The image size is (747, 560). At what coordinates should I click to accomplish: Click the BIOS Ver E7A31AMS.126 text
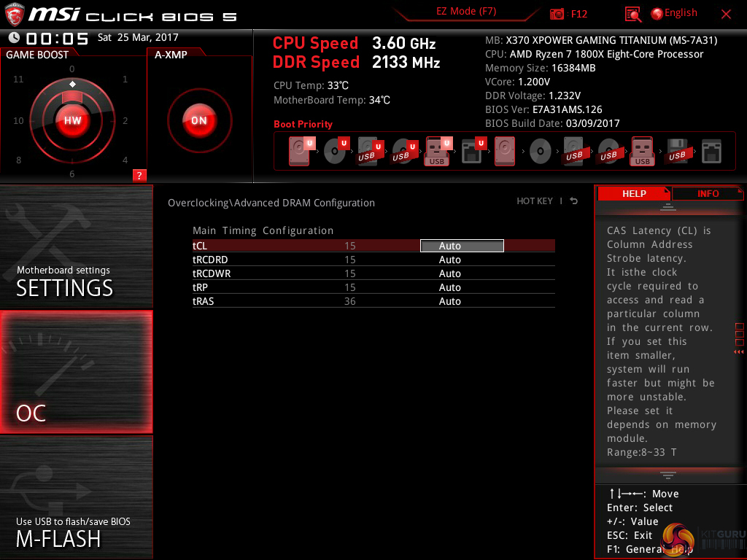pyautogui.click(x=543, y=109)
